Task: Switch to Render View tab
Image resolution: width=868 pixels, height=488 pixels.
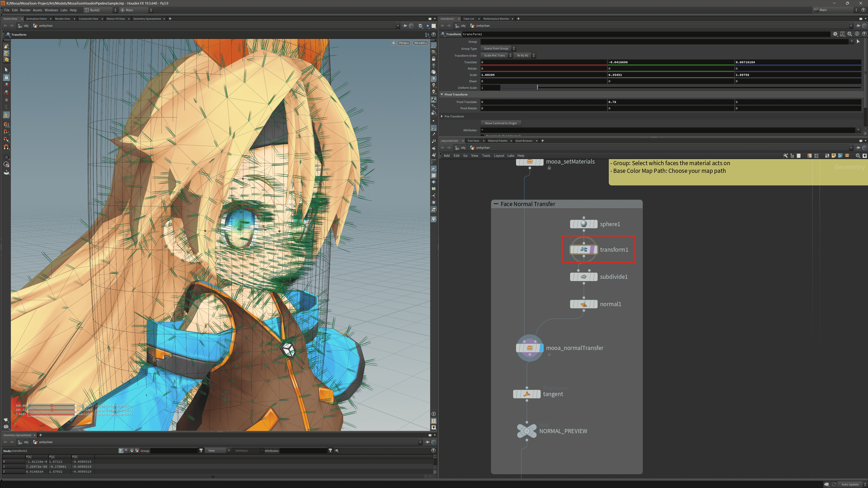Action: (x=63, y=19)
